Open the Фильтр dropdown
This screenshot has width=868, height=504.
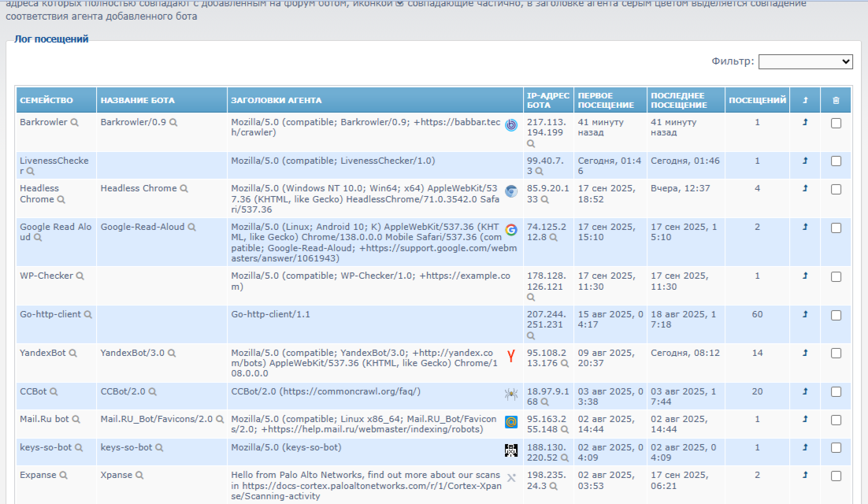[805, 61]
